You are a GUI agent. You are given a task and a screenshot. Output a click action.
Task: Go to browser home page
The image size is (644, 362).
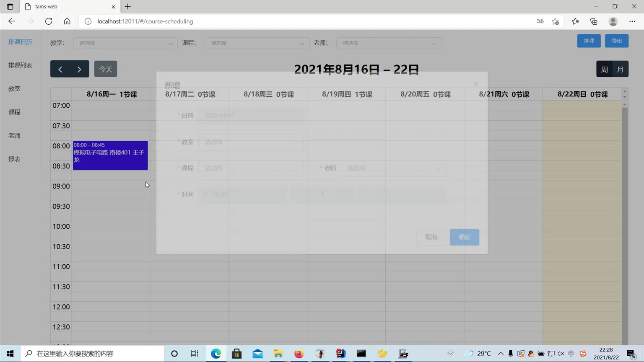coord(67,21)
